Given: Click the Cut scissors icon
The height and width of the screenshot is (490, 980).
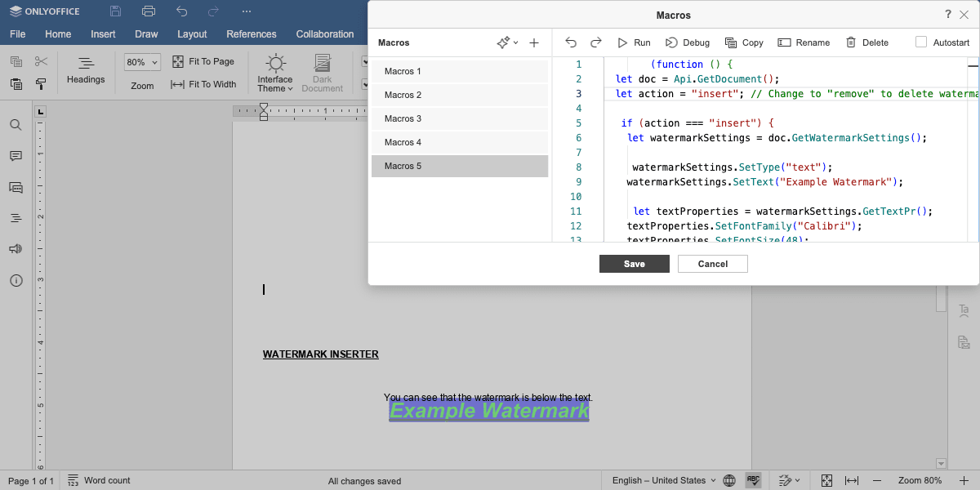Looking at the screenshot, I should (41, 62).
